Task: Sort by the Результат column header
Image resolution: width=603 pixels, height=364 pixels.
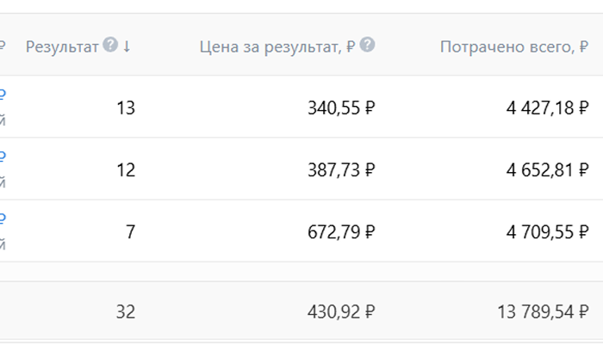Action: click(62, 46)
